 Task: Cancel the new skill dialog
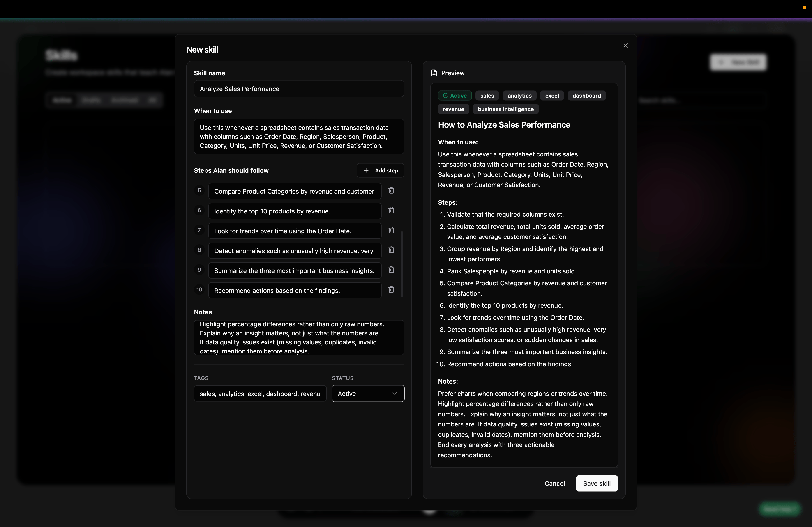click(x=555, y=483)
